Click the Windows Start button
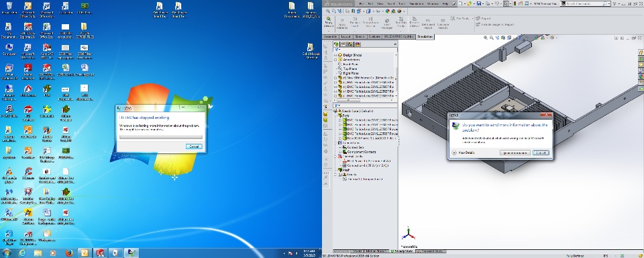The image size is (644, 258). [7, 253]
